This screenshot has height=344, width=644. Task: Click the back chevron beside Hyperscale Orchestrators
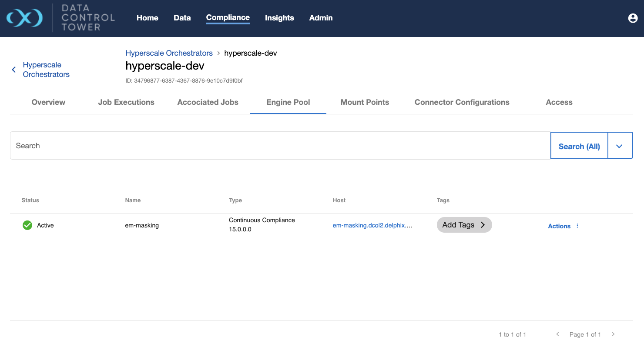pyautogui.click(x=14, y=70)
